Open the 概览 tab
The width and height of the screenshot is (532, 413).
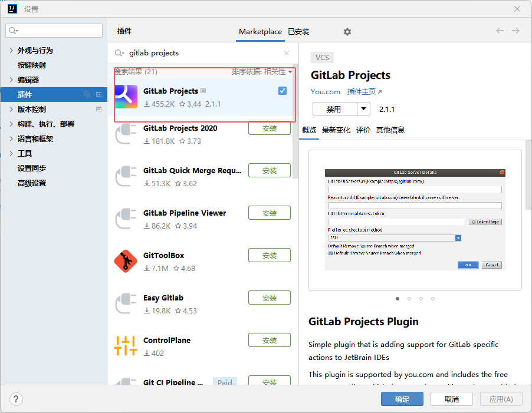pos(308,130)
